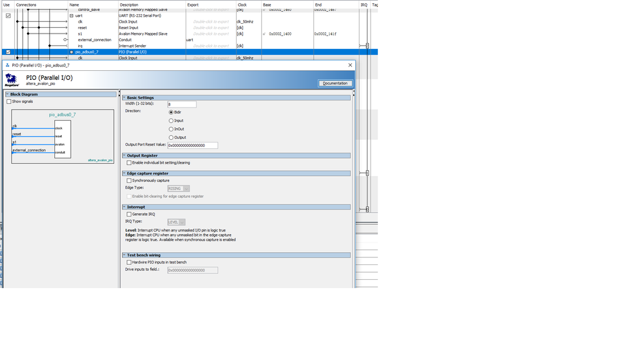Click the 'conduit' port in block diagram
Image resolution: width=644 pixels, height=341 pixels.
(x=61, y=152)
